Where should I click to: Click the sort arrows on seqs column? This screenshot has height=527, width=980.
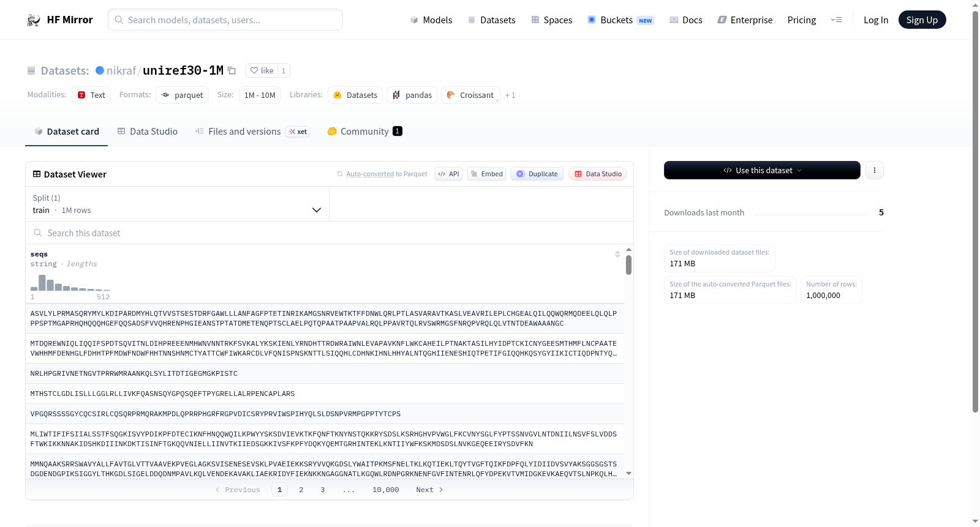[617, 254]
